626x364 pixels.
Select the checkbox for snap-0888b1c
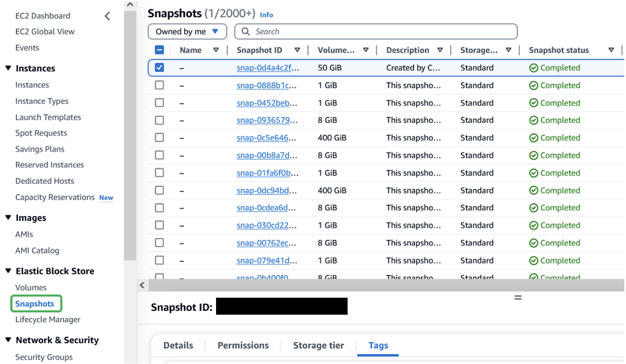(x=159, y=85)
